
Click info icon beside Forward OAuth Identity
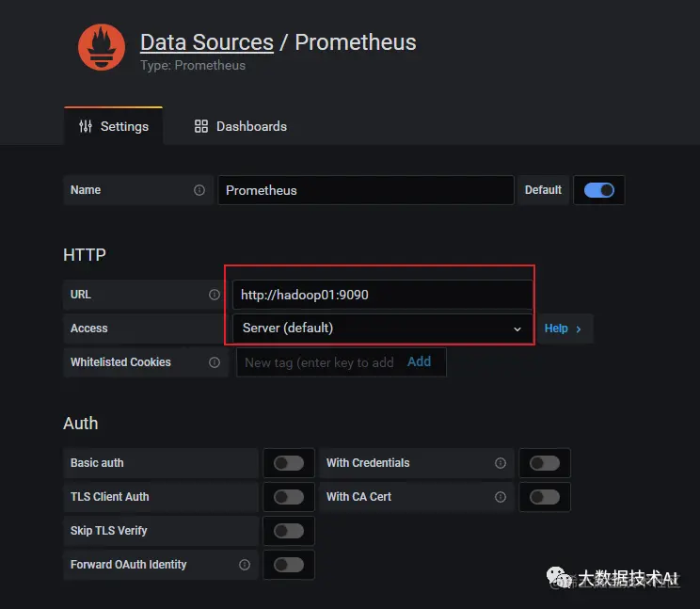[x=245, y=565]
